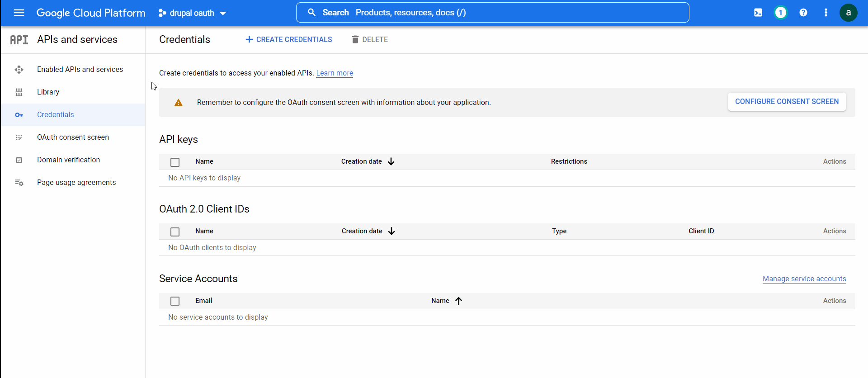The image size is (868, 378).
Task: Click the Credentials key icon
Action: 19,115
